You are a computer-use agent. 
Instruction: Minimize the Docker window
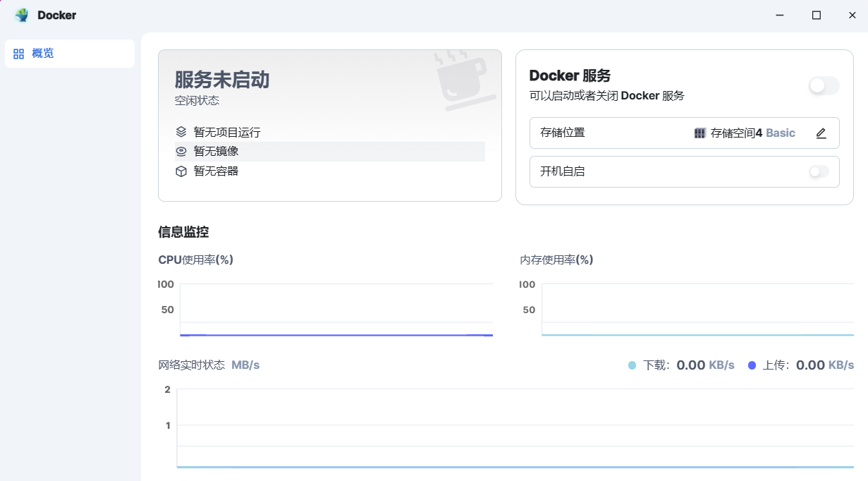[x=780, y=15]
